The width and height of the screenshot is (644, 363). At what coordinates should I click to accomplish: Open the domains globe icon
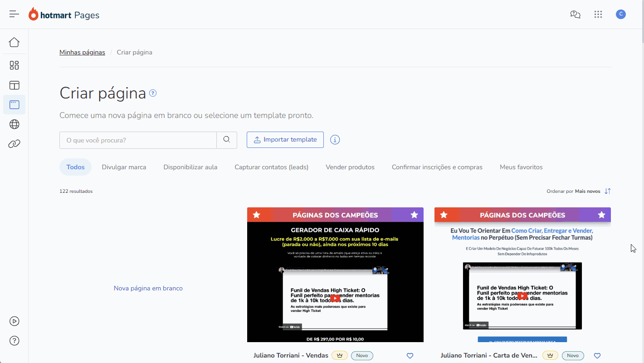point(14,124)
